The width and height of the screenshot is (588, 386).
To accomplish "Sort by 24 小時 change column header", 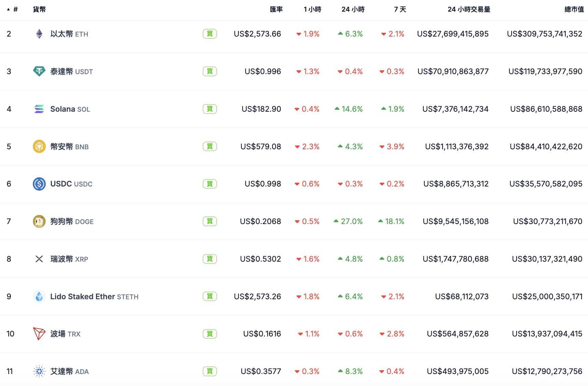I will [353, 9].
